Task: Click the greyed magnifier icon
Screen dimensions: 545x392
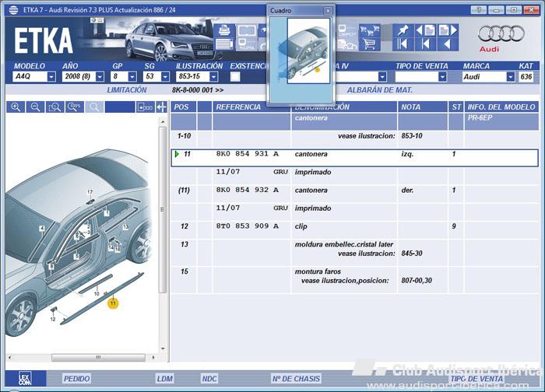Action: [x=94, y=107]
